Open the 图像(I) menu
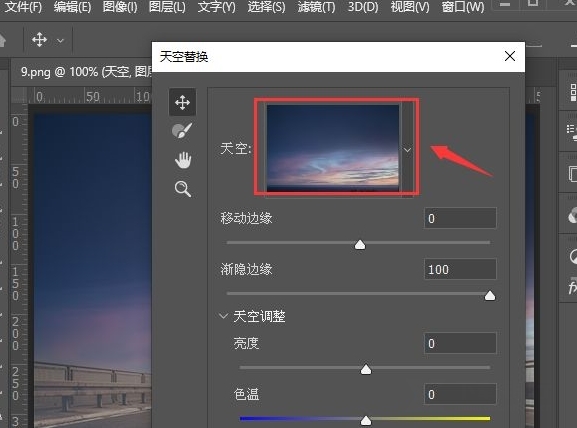 (x=120, y=7)
